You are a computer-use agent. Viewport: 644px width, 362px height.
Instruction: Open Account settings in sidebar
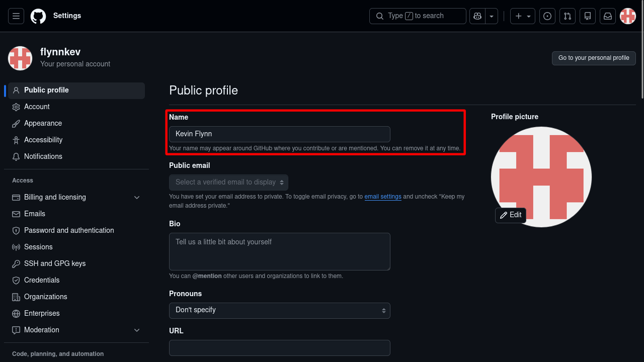(76, 107)
